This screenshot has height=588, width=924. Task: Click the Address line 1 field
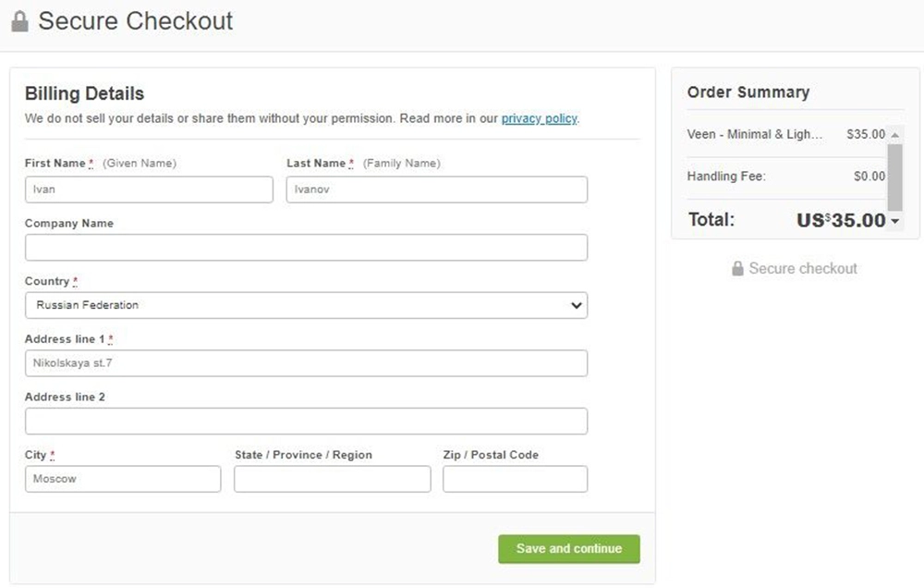tap(306, 363)
